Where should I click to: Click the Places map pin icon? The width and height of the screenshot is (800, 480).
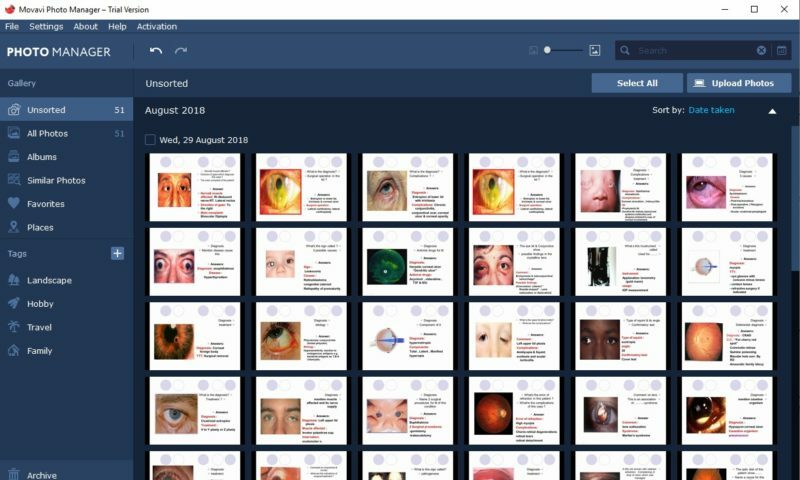[x=14, y=227]
